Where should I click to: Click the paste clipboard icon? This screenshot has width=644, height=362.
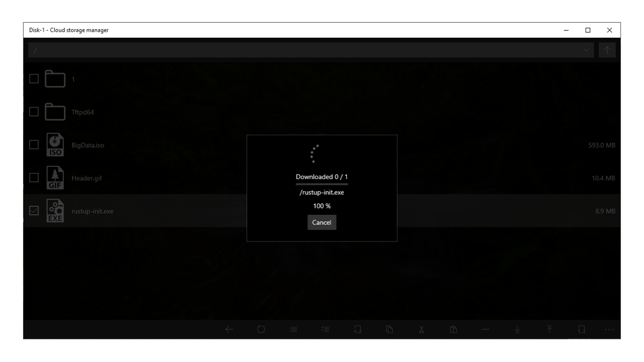tap(453, 329)
